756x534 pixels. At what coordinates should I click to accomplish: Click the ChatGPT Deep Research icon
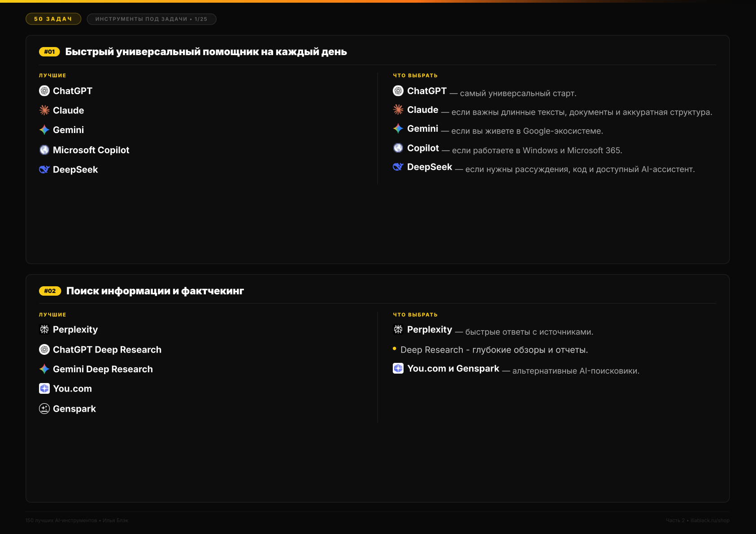coord(44,349)
